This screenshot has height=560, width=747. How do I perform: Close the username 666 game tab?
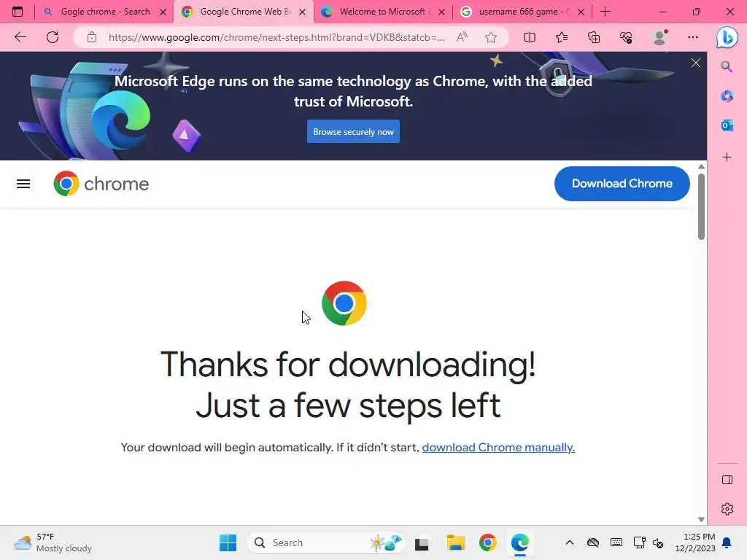pos(581,12)
